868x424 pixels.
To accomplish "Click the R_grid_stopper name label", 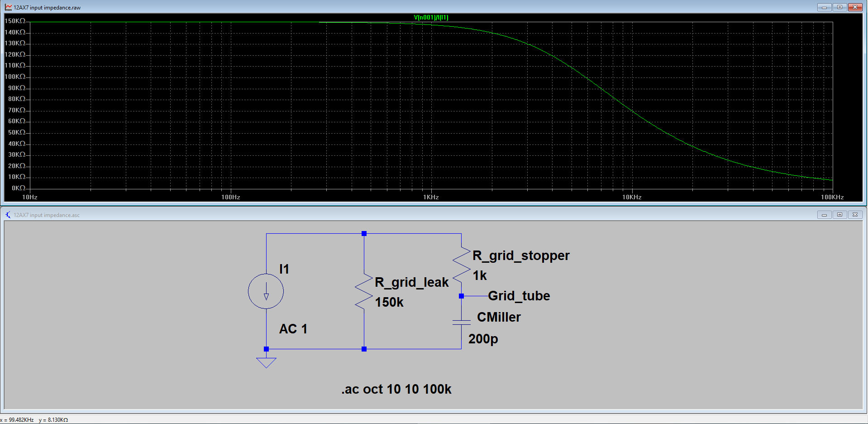I will pyautogui.click(x=521, y=255).
